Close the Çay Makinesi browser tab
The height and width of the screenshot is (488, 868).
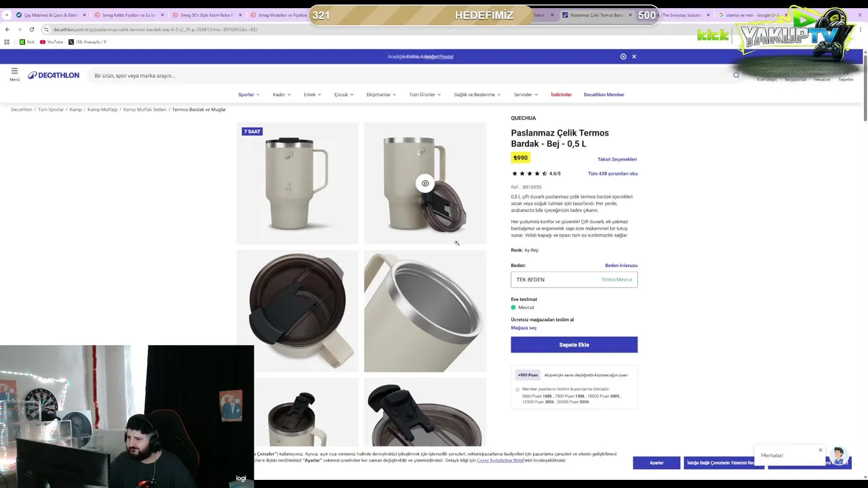click(84, 15)
